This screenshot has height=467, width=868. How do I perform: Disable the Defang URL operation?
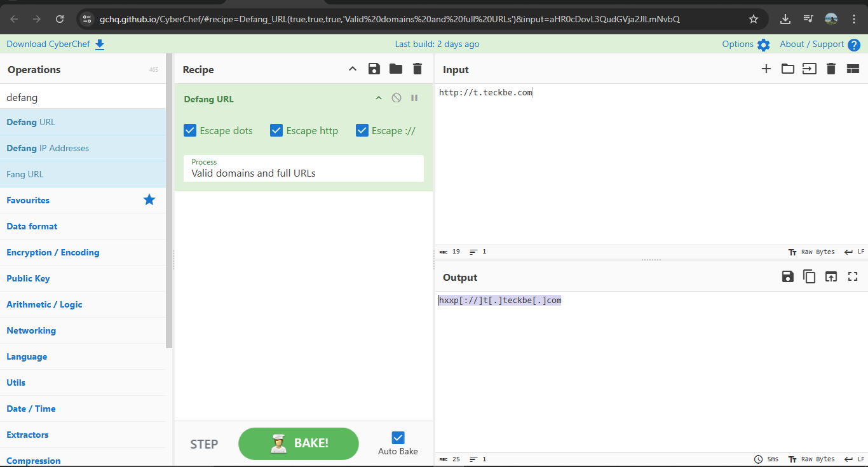[x=397, y=98]
